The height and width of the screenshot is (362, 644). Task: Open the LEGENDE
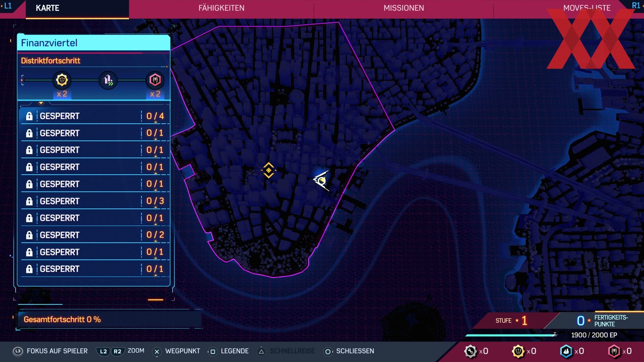tap(234, 351)
